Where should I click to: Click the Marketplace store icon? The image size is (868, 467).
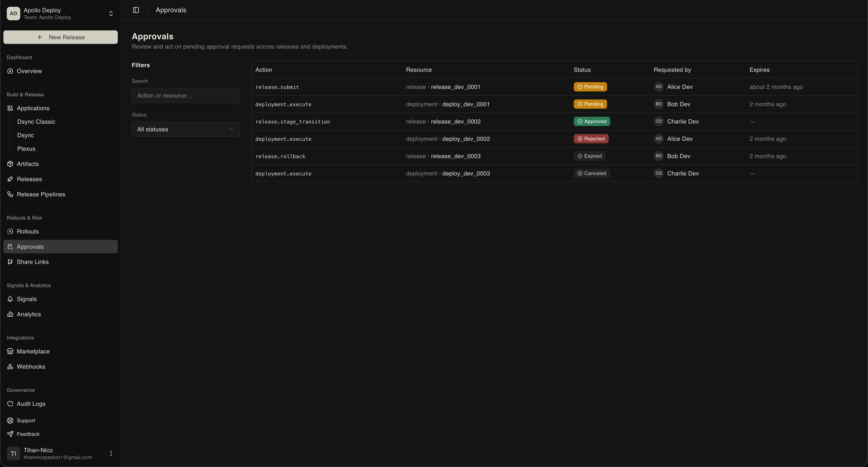[10, 352]
